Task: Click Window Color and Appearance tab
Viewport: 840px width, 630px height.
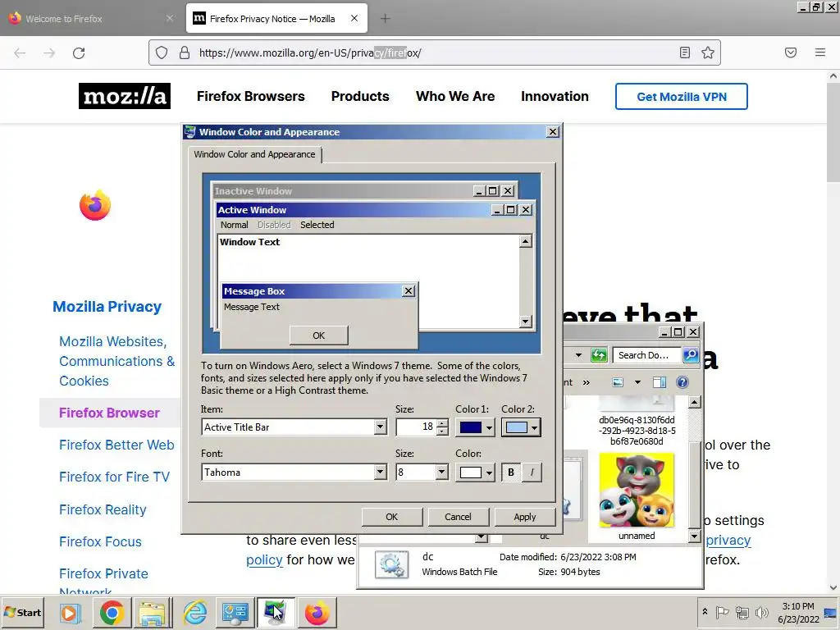Action: tap(254, 154)
